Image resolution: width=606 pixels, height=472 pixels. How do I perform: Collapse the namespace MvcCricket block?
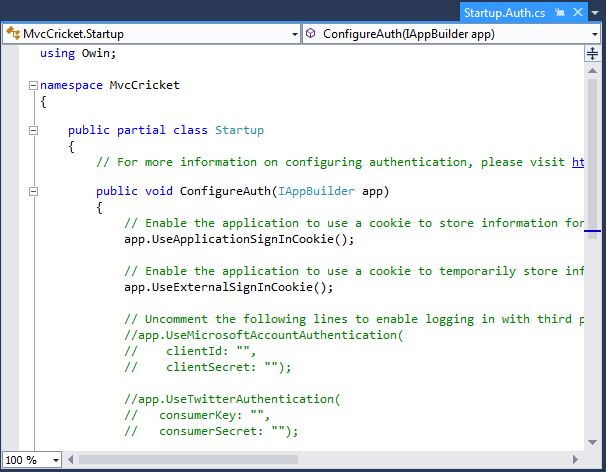tap(34, 85)
